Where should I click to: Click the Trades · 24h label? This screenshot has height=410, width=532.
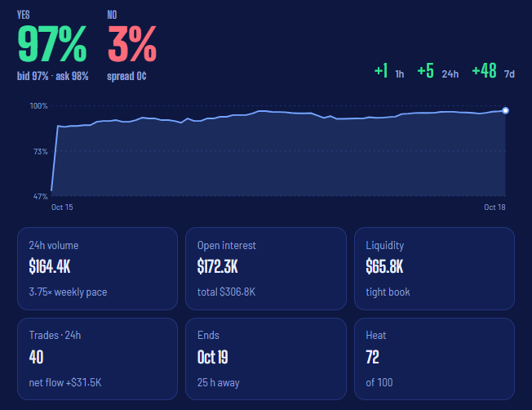tap(55, 336)
